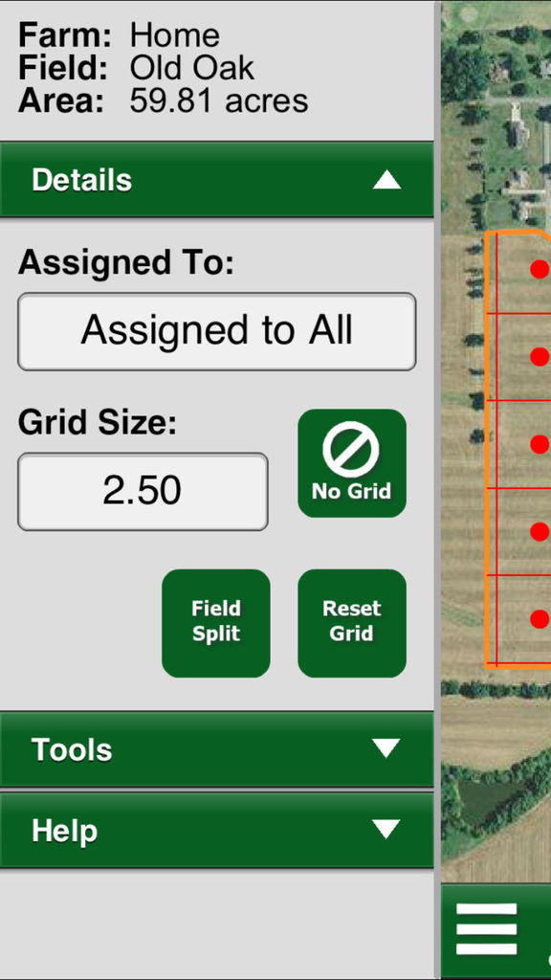This screenshot has height=980, width=551.
Task: Expand the Help section
Action: 216,831
